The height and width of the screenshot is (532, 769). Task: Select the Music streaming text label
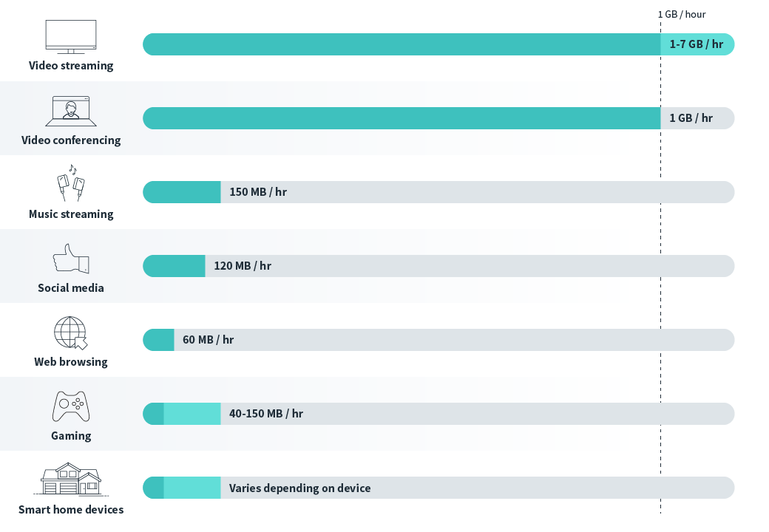71,214
